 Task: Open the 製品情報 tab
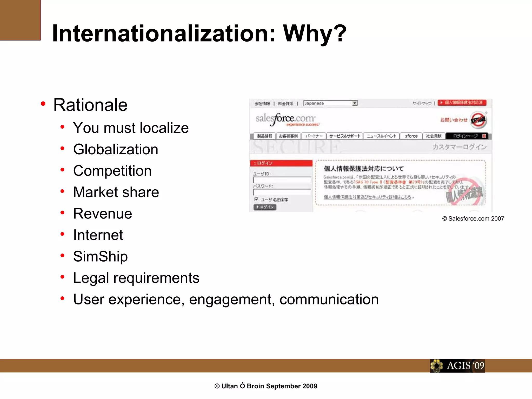264,136
